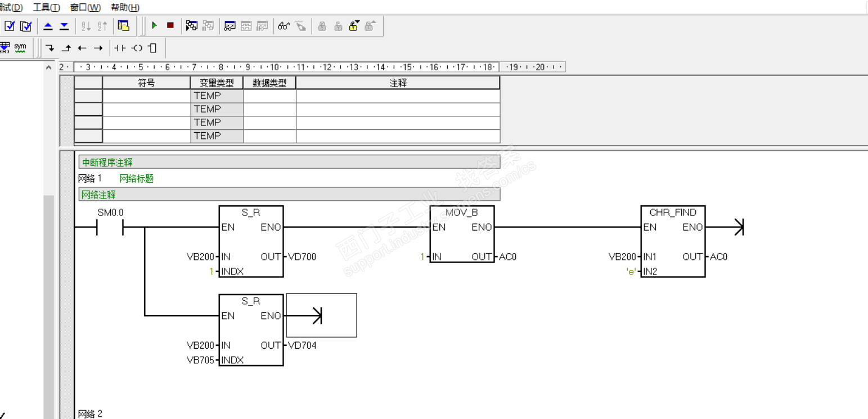Stop the PLC with red square icon

coord(170,25)
